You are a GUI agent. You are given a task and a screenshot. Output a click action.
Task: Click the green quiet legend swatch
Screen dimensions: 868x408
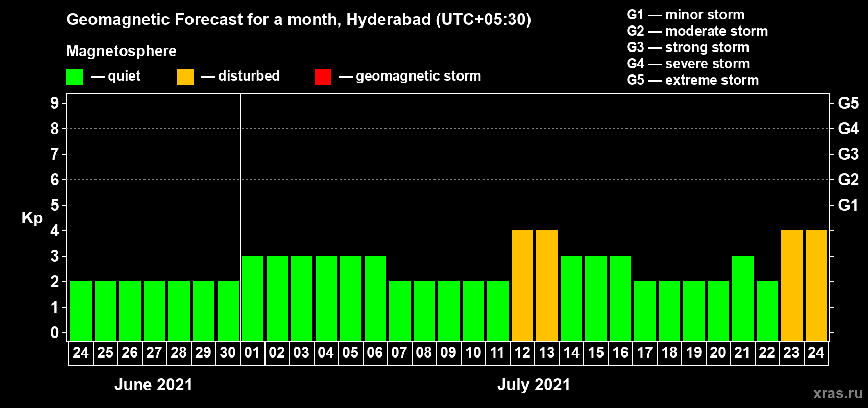75,77
